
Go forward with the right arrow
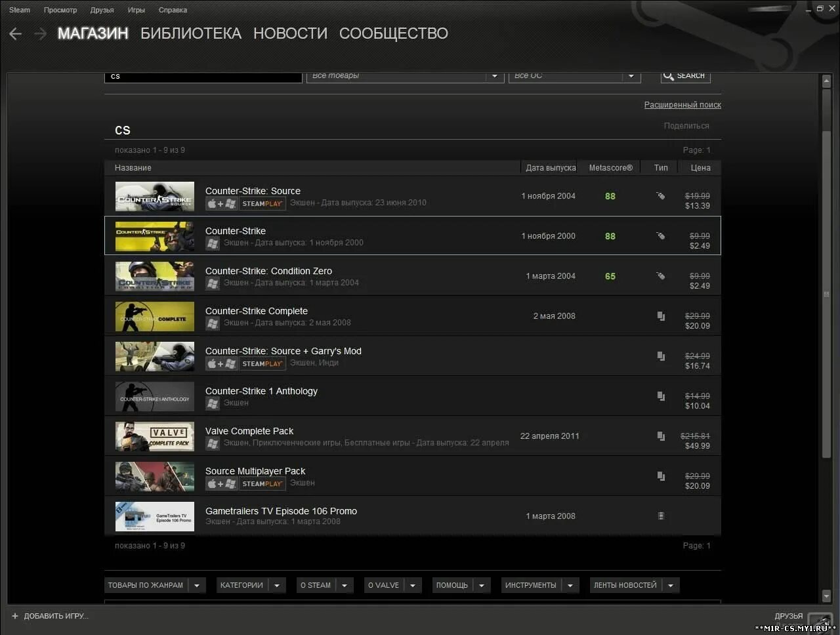click(41, 34)
